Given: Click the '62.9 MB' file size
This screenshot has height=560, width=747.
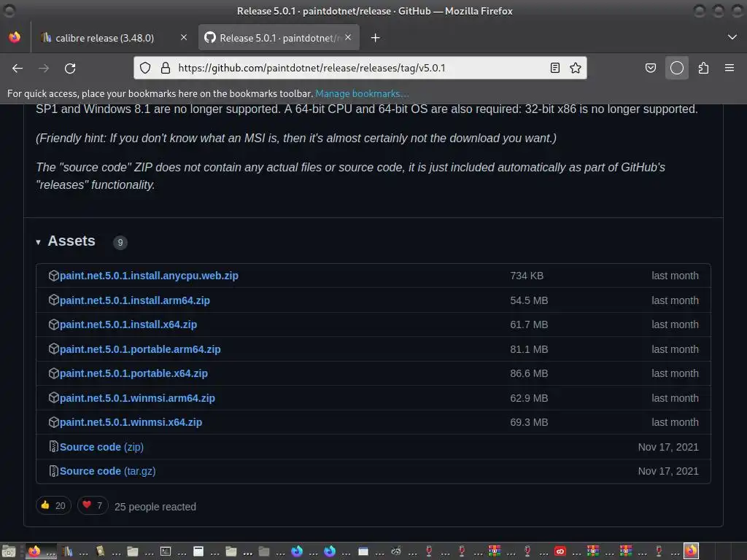Looking at the screenshot, I should (x=529, y=398).
